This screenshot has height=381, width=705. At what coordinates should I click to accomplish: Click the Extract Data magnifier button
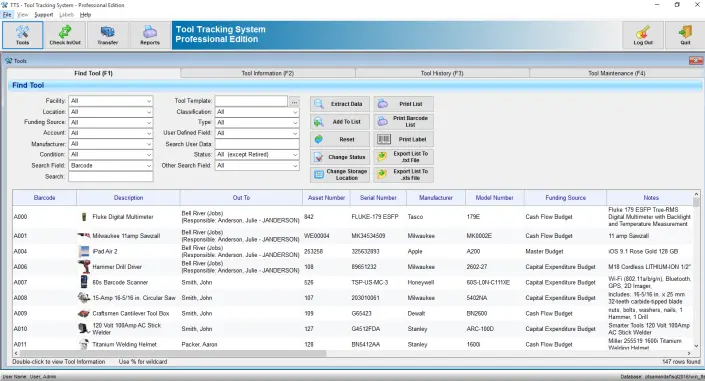coord(340,104)
